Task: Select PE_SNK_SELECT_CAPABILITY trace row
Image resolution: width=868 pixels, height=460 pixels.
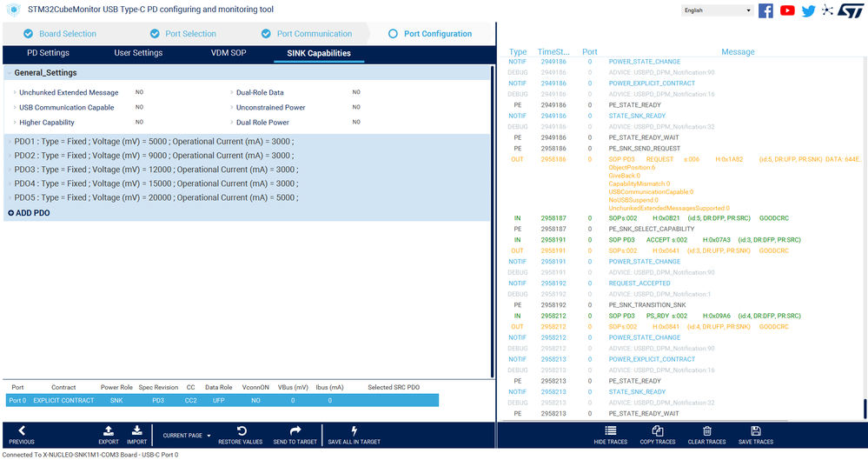Action: 652,229
